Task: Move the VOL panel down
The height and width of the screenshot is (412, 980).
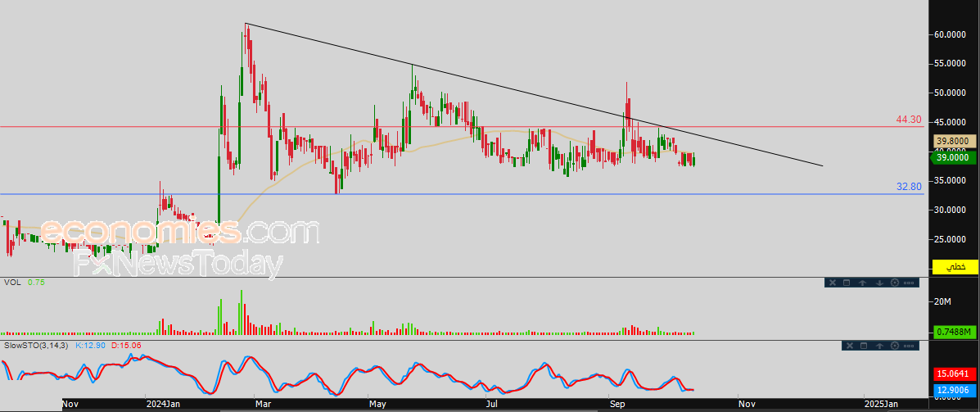Action: click(x=879, y=283)
